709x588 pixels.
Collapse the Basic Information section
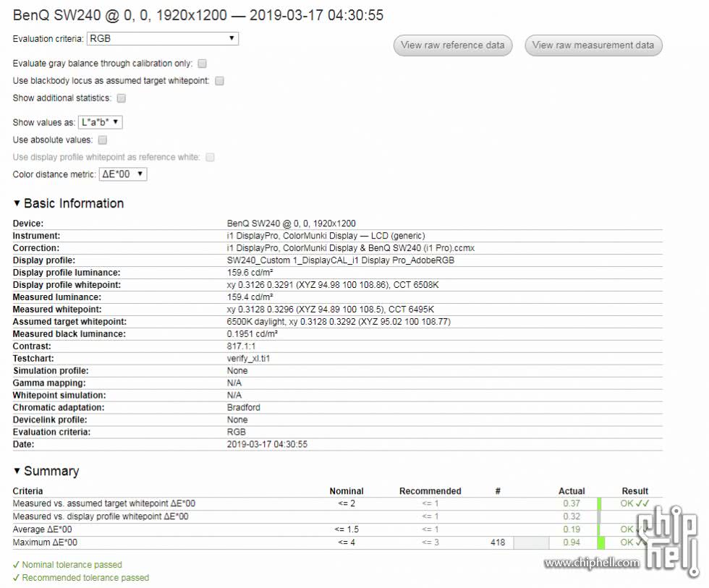[68, 203]
